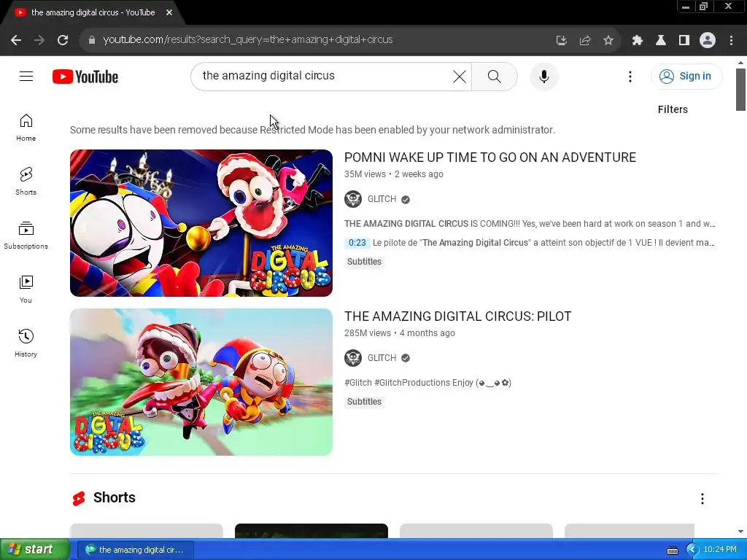Click title POMNI WAKE UP TIME TO GO ON AN ADVENTURE
This screenshot has width=747, height=560.
pos(489,157)
